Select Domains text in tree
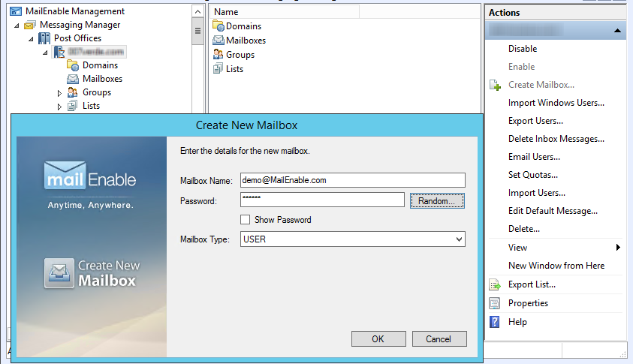Screen dimensions: 633x364 pyautogui.click(x=100, y=65)
